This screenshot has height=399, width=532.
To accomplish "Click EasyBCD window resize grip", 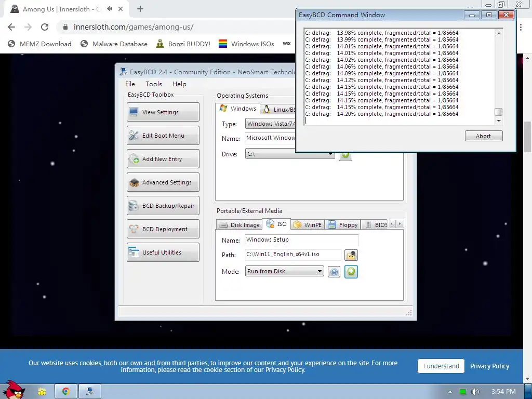I will (x=409, y=313).
